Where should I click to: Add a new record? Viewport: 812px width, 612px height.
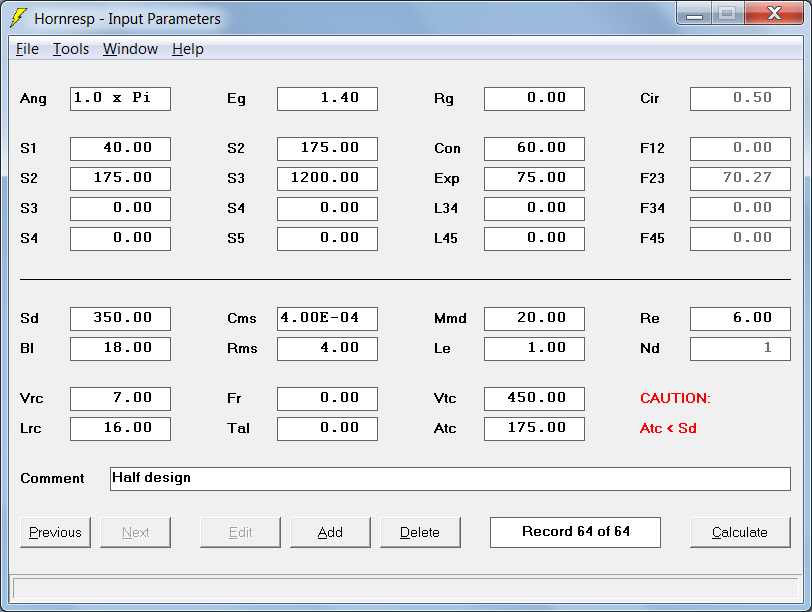point(330,532)
